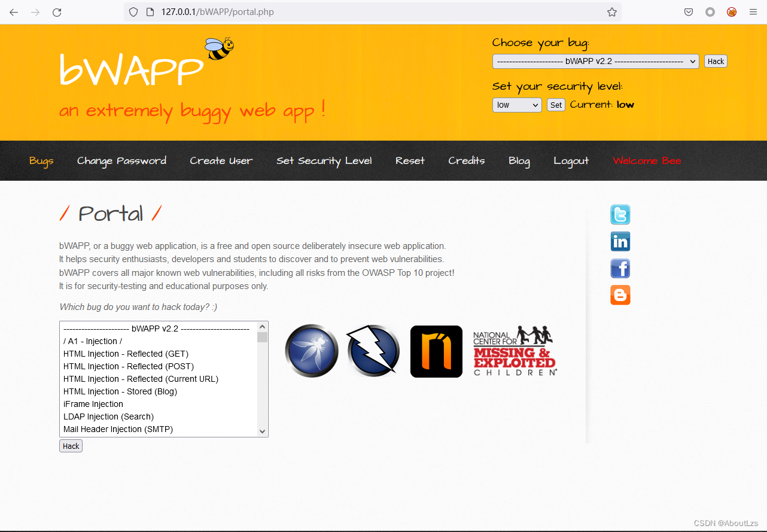This screenshot has width=767, height=532.
Task: Open the browser hamburger menu
Action: 753,12
